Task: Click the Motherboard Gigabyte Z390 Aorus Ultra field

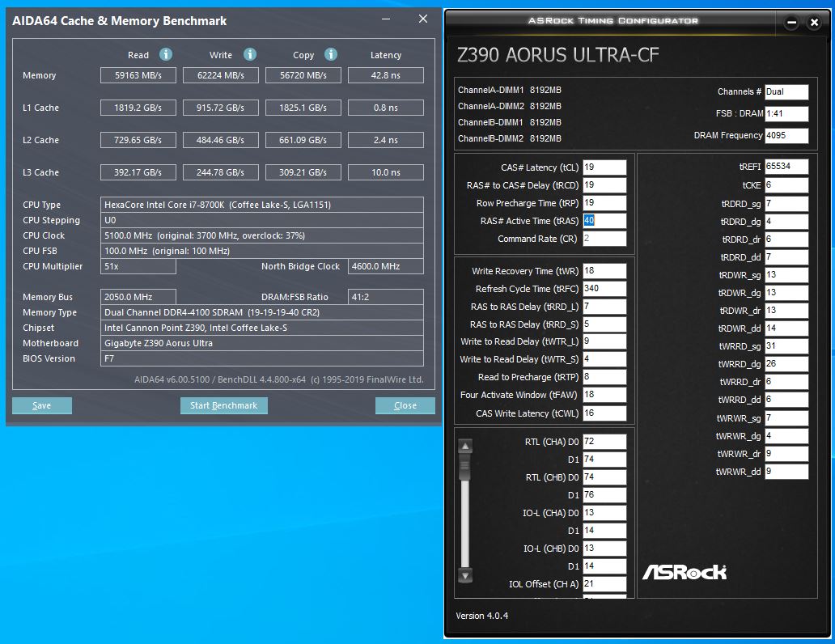Action: pos(262,343)
